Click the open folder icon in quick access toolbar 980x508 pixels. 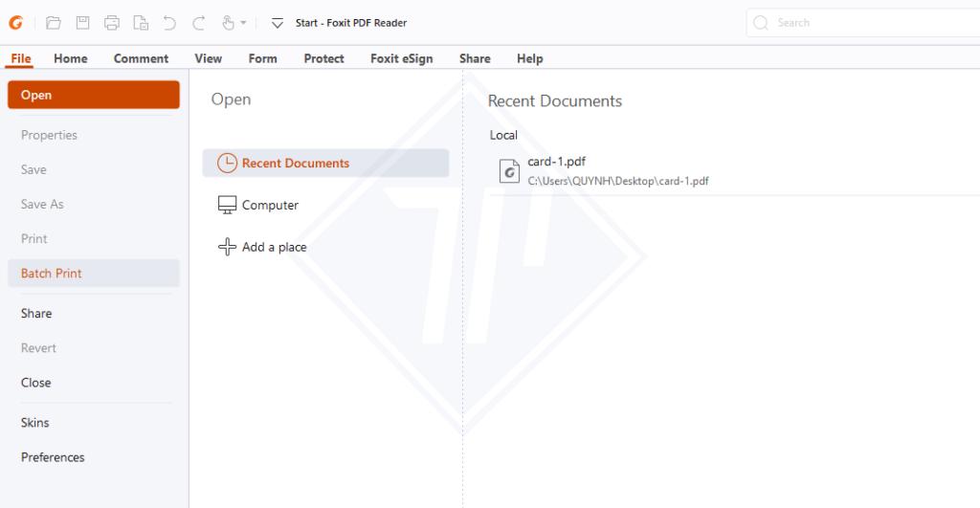[54, 22]
